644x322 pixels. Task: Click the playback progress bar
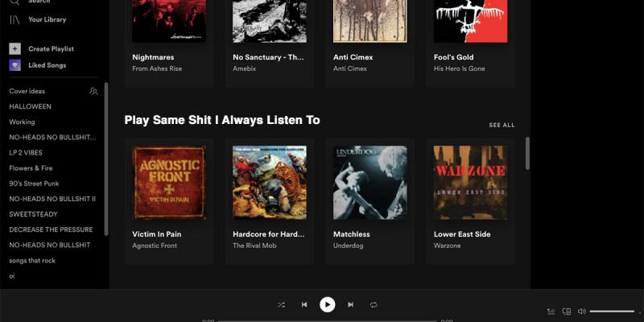(328, 320)
